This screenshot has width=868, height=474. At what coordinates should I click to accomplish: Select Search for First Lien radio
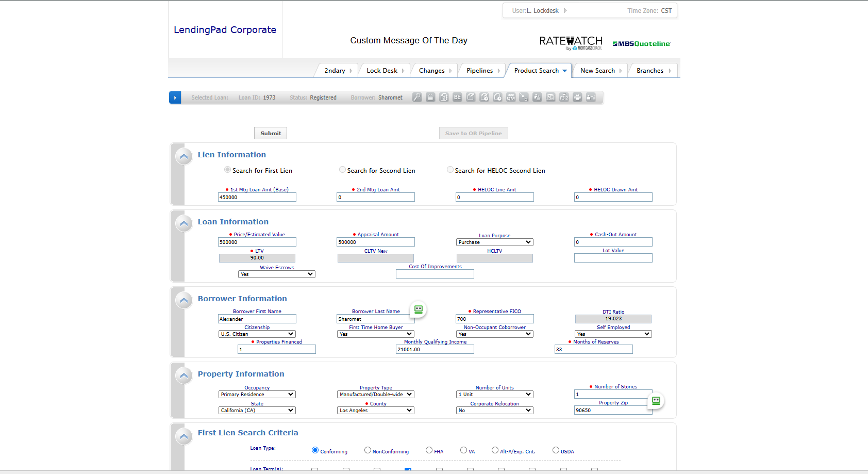point(227,170)
